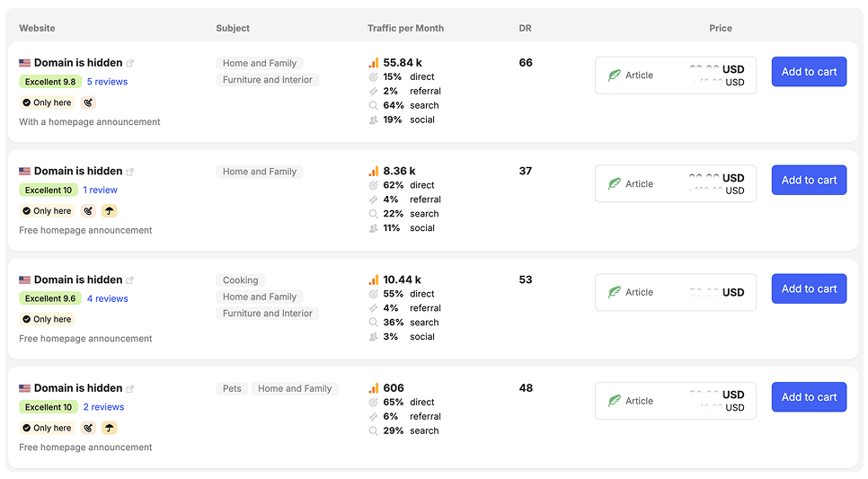Viewport: 868px width, 479px height.
Task: Click the Only here badge in the DR 66 row
Action: (x=48, y=102)
